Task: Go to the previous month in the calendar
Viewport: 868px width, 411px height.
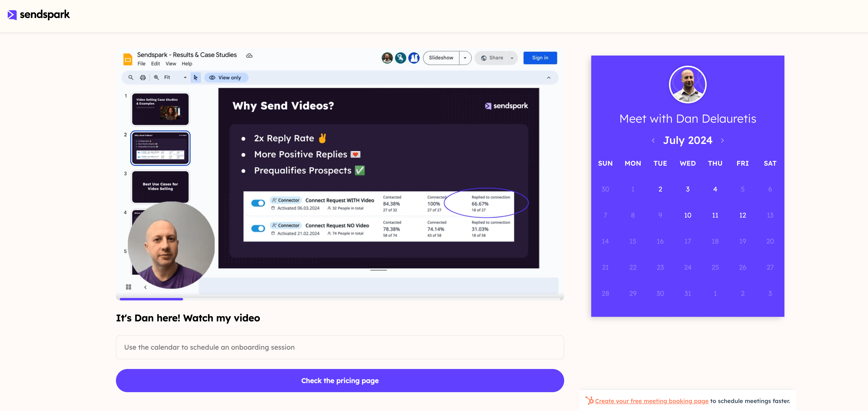Action: [x=653, y=141]
